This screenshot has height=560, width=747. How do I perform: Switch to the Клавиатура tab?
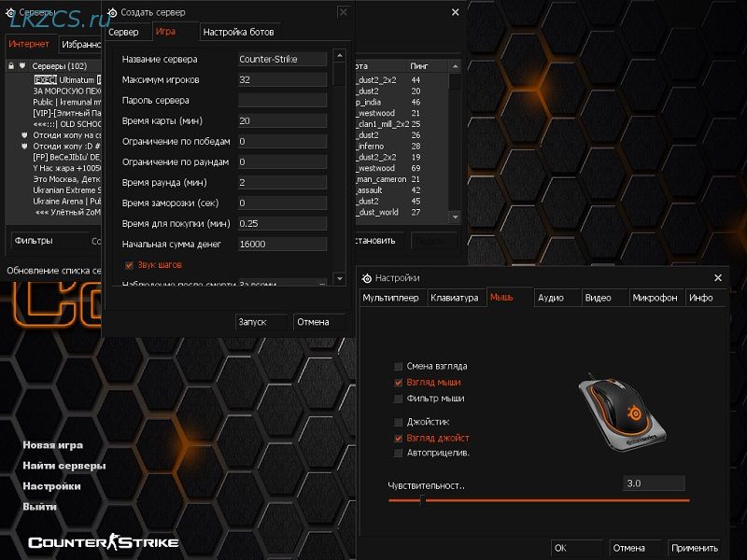[x=455, y=298]
